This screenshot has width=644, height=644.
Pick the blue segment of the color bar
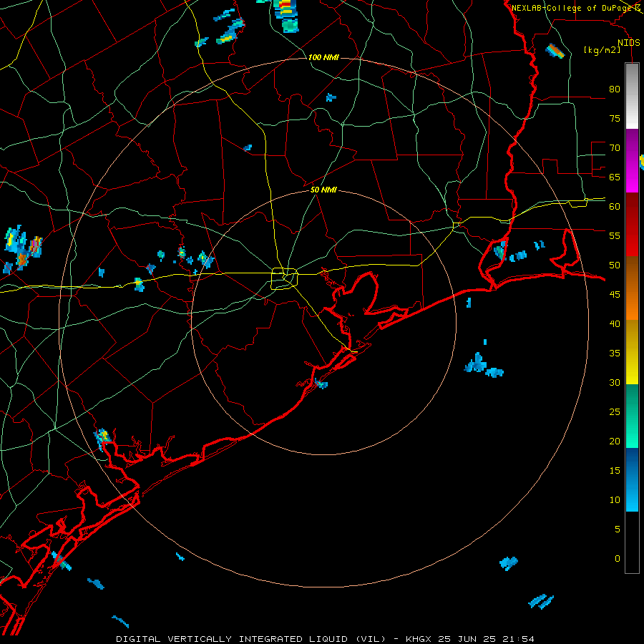pyautogui.click(x=632, y=479)
